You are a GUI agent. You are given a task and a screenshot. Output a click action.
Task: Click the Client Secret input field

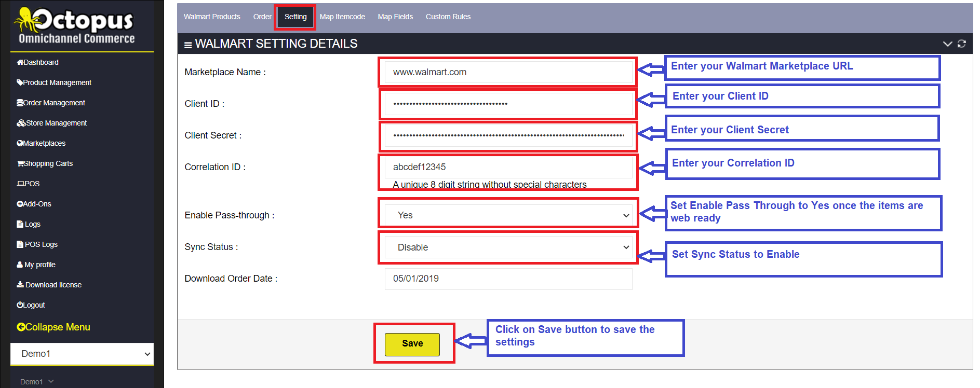(508, 135)
